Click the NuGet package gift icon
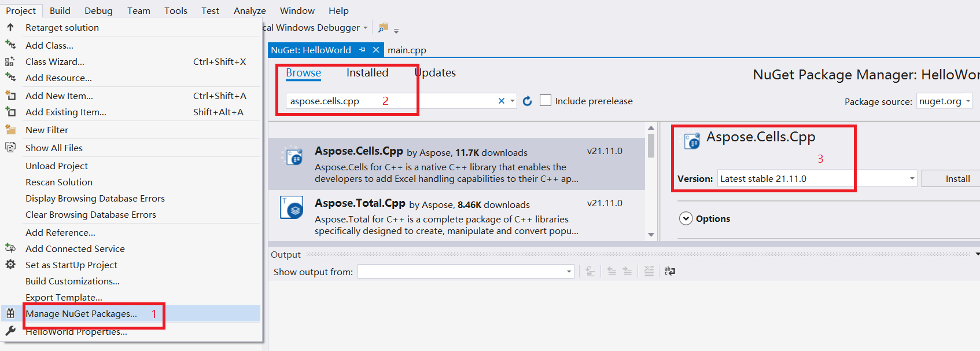 (10, 313)
